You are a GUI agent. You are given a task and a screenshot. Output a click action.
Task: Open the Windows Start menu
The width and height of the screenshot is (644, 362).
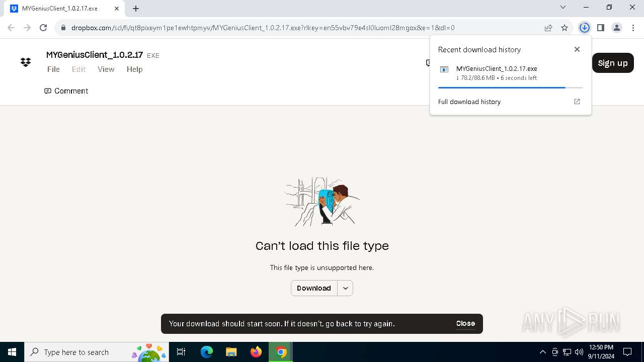click(12, 352)
